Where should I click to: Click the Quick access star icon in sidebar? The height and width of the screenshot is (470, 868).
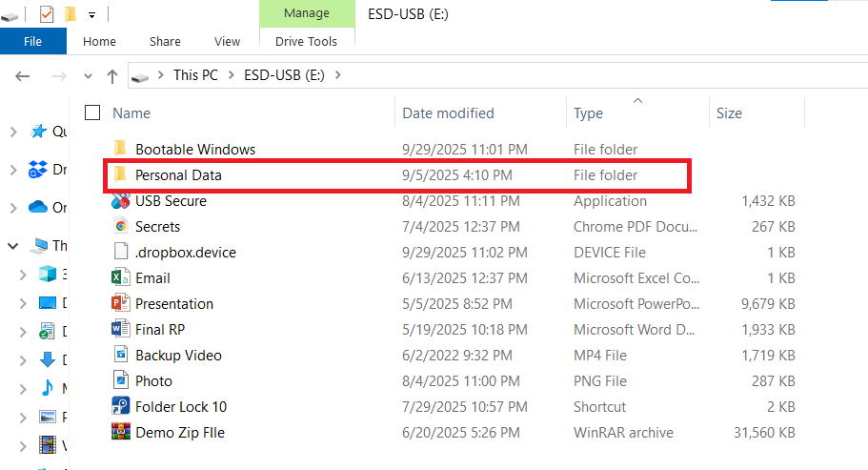38,132
